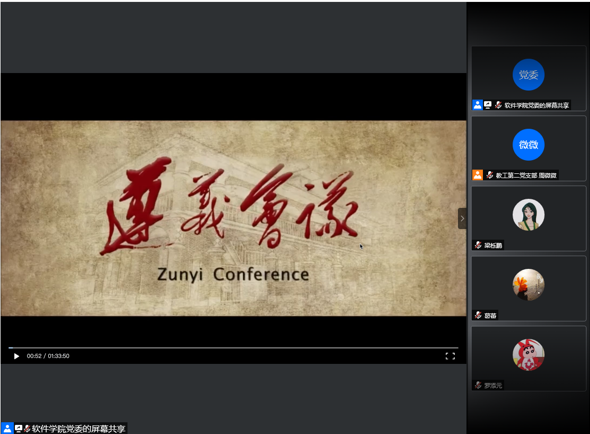The width and height of the screenshot is (590, 434).
Task: Select the cartoon woman avatar participant
Action: (528, 215)
